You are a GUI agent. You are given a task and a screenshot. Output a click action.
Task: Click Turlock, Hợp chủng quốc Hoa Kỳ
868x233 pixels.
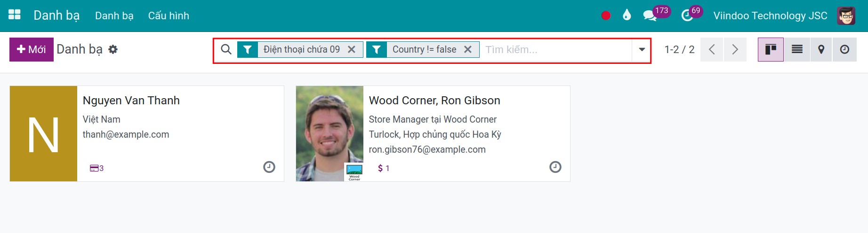(x=435, y=134)
